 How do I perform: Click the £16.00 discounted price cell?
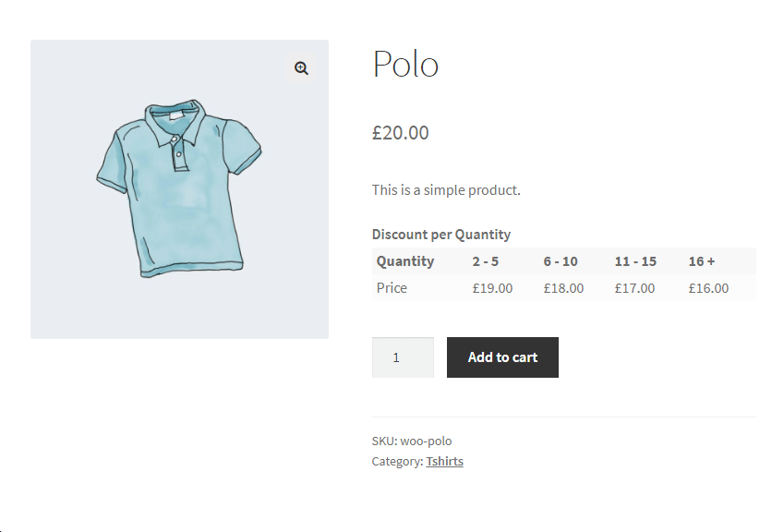coord(708,288)
